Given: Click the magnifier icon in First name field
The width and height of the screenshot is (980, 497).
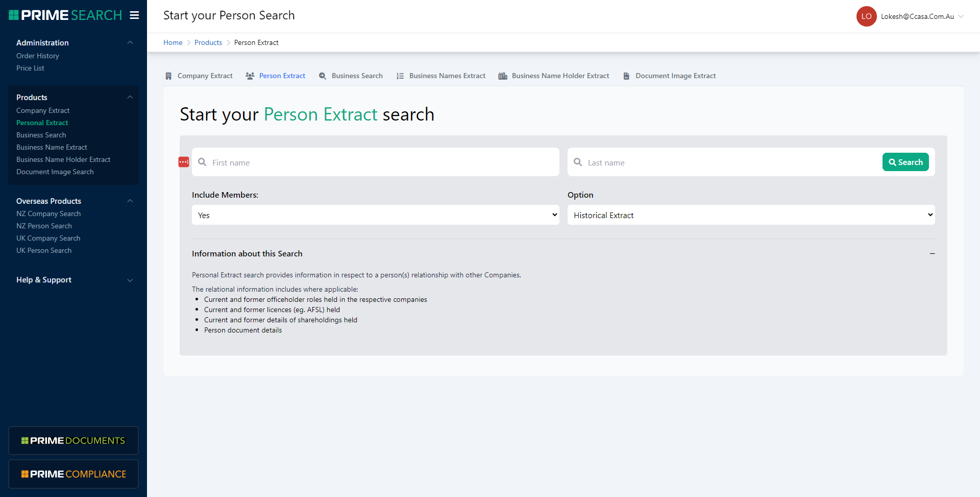Looking at the screenshot, I should [x=202, y=162].
